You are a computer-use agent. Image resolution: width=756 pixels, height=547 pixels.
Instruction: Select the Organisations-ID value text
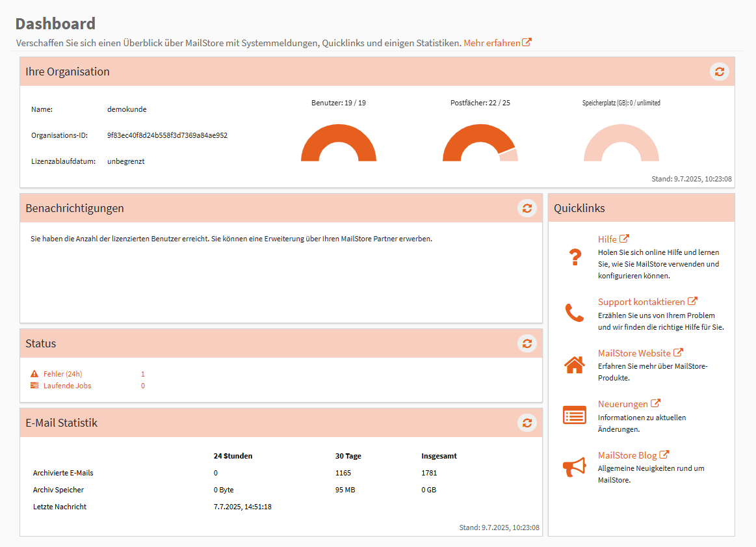[x=167, y=135]
